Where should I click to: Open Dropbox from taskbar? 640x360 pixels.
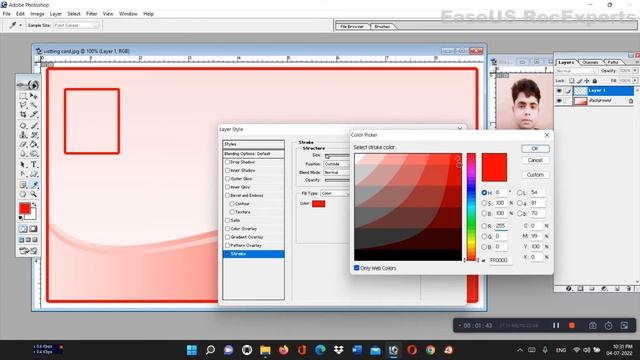[338, 350]
